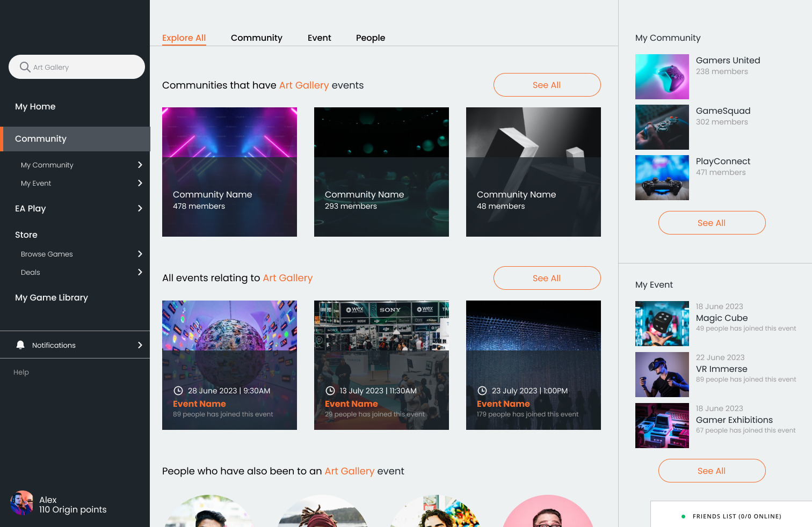The image size is (812, 527).
Task: Open Gamer Exhibitions event thumbnail
Action: click(x=662, y=426)
